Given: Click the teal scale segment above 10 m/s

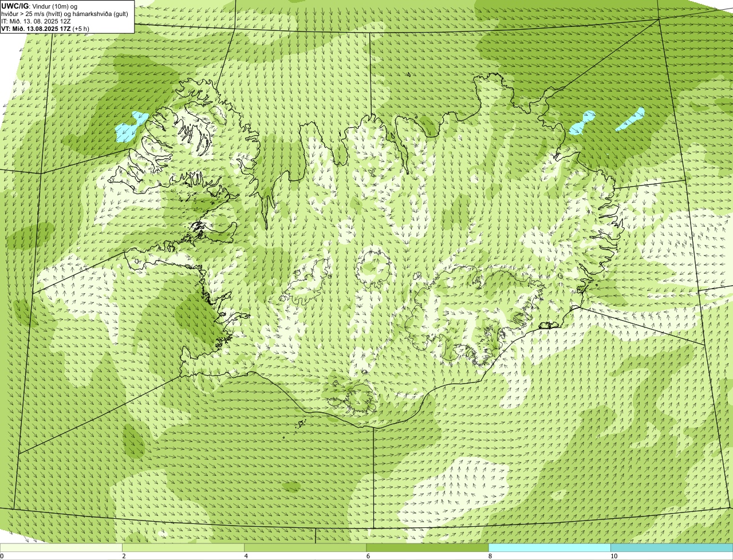Looking at the screenshot, I should click(x=672, y=548).
